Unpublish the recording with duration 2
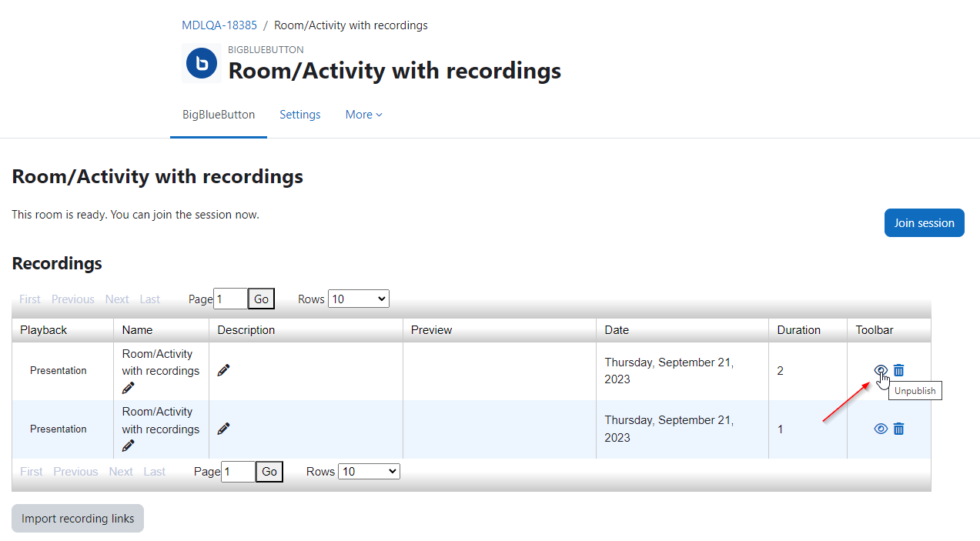 tap(881, 370)
